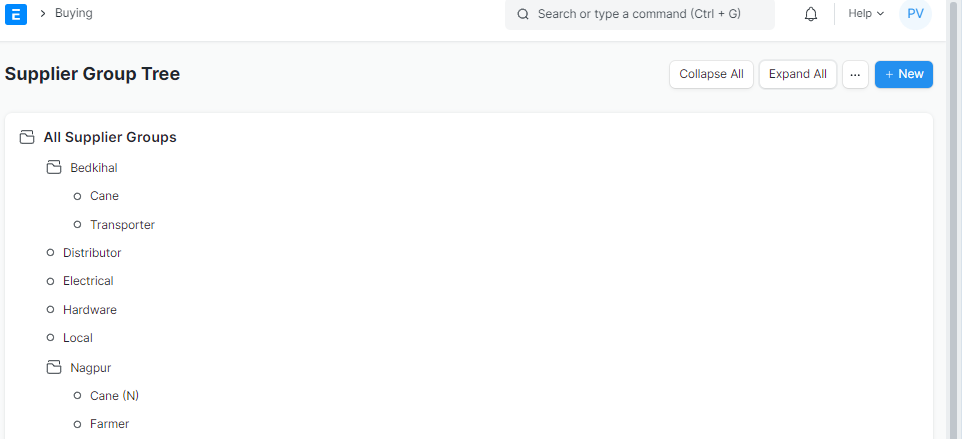Click the search magnifier icon
This screenshot has width=962, height=439.
tap(523, 14)
